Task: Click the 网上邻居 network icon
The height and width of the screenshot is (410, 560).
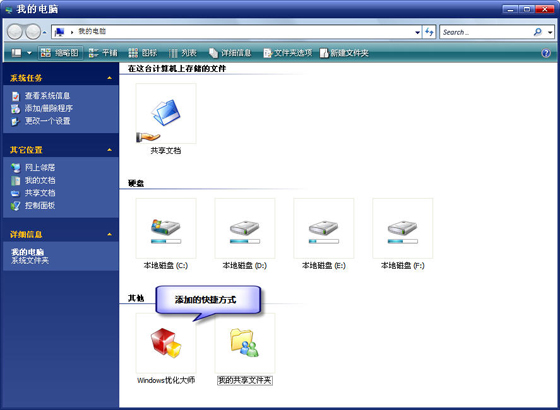Action: tap(15, 168)
